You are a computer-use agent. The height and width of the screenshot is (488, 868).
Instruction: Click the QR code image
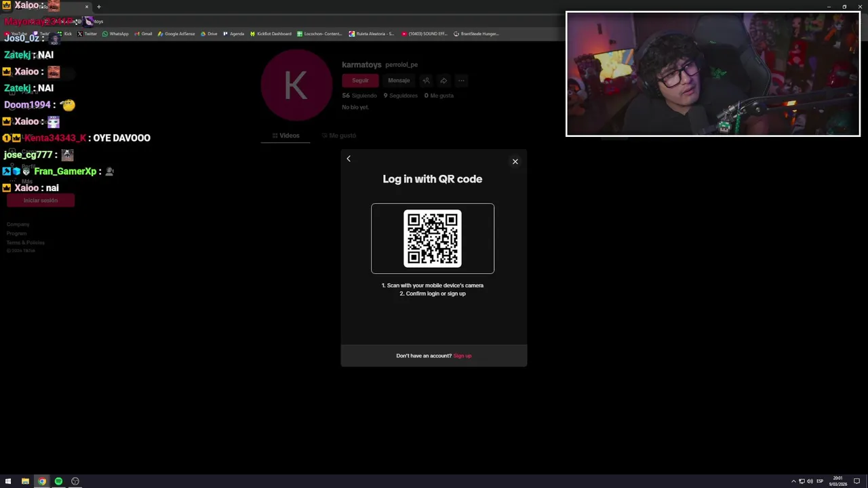[433, 239]
